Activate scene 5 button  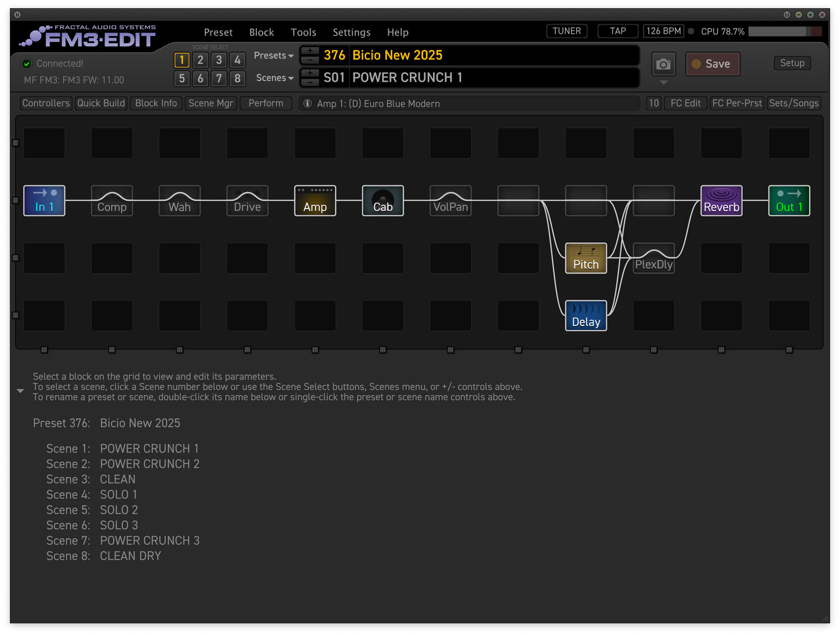pyautogui.click(x=182, y=78)
